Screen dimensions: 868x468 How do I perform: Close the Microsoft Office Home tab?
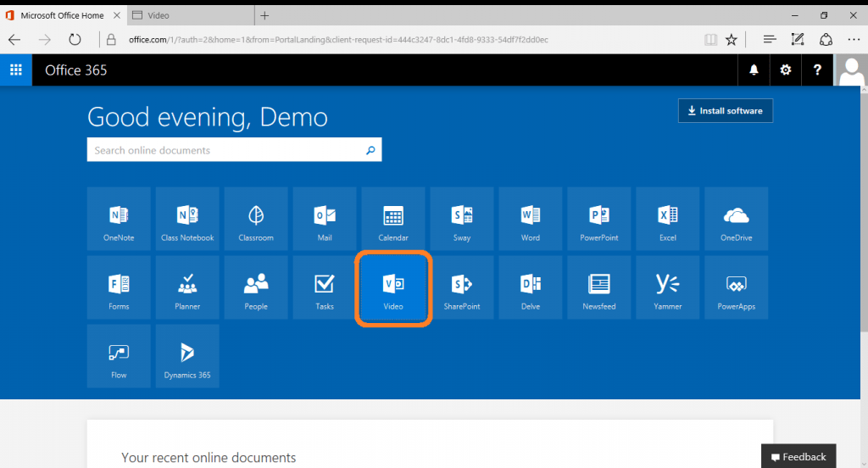(x=117, y=15)
